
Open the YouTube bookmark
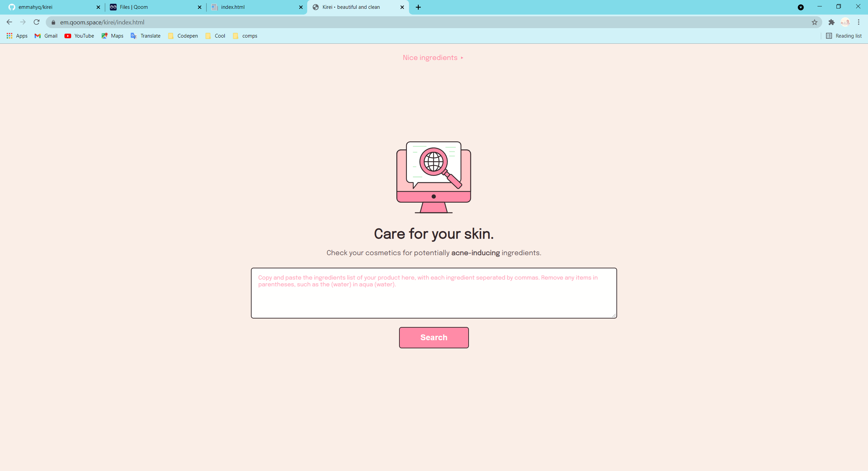(79, 36)
